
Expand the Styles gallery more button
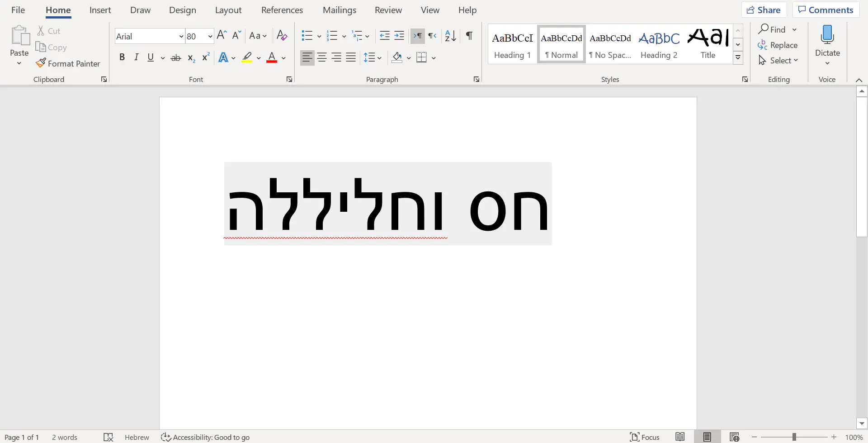click(738, 57)
